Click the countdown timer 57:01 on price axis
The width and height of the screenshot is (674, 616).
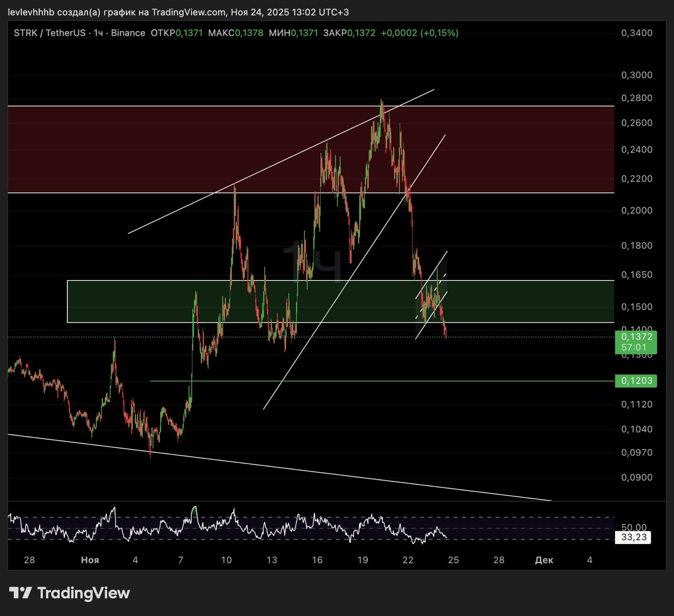pyautogui.click(x=633, y=347)
